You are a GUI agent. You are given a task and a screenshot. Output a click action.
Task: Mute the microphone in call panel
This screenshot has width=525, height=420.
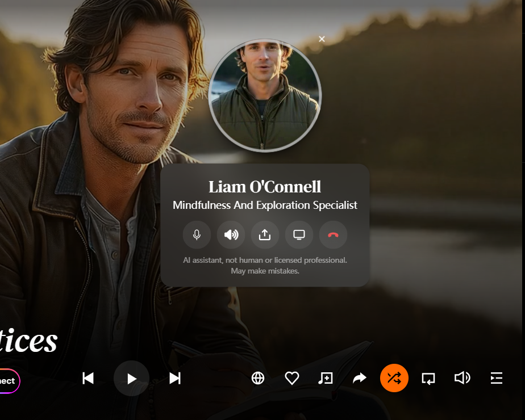coord(197,235)
